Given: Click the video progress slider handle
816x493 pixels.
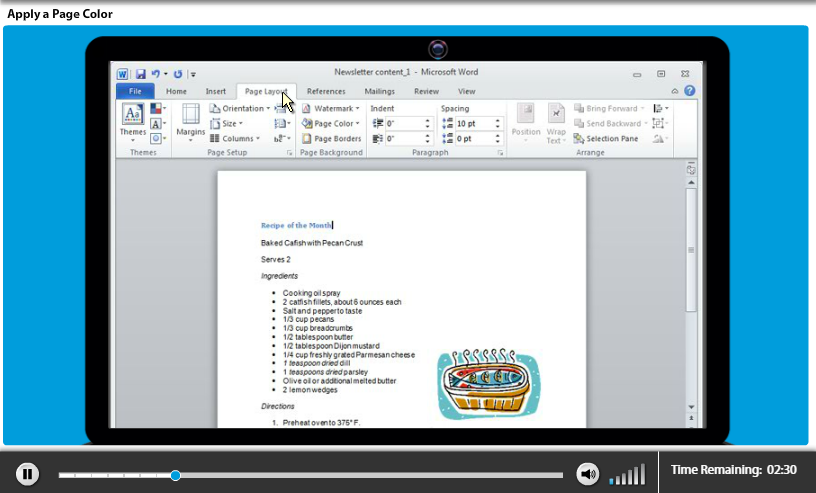Looking at the screenshot, I should point(175,475).
